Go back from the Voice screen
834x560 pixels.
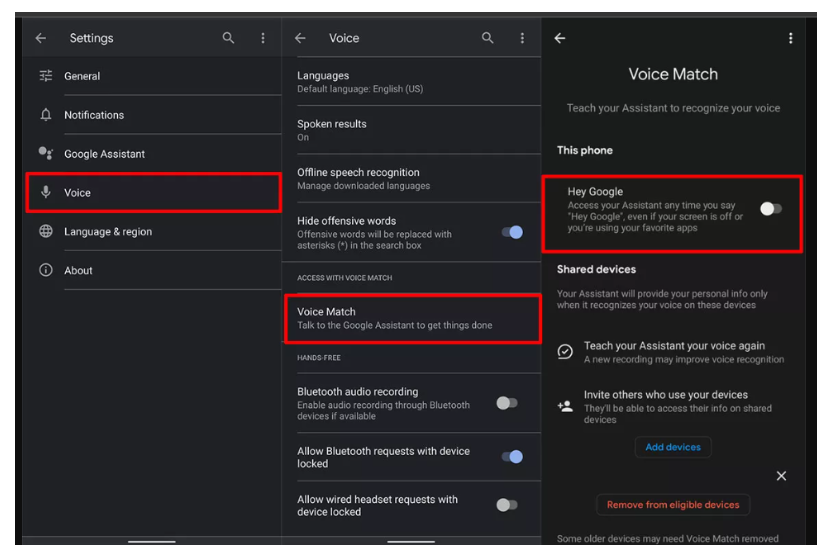click(x=301, y=38)
